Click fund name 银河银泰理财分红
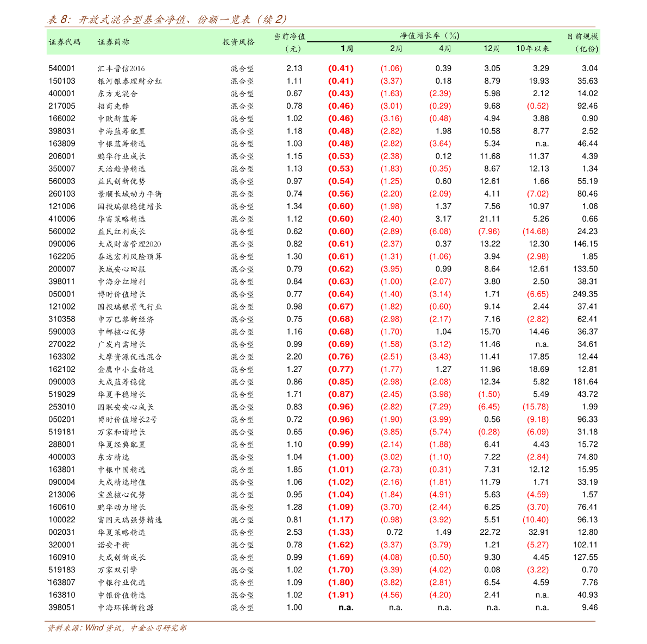The image size is (647, 644). coord(130,81)
